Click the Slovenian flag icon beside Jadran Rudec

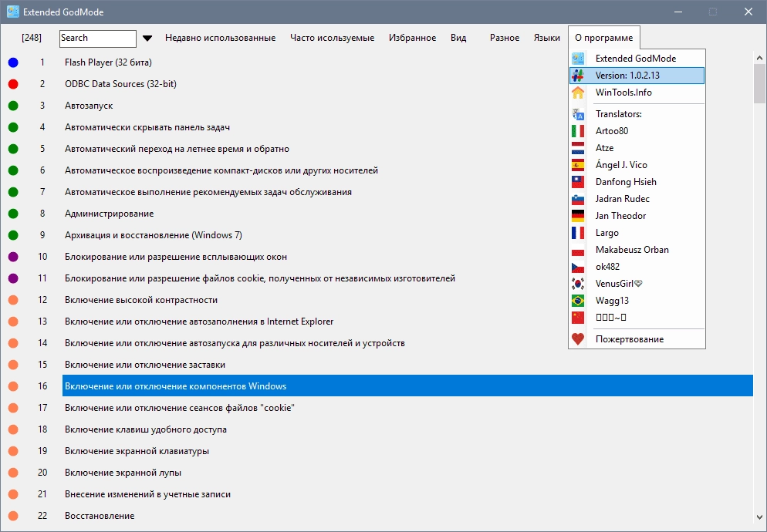[x=578, y=199]
